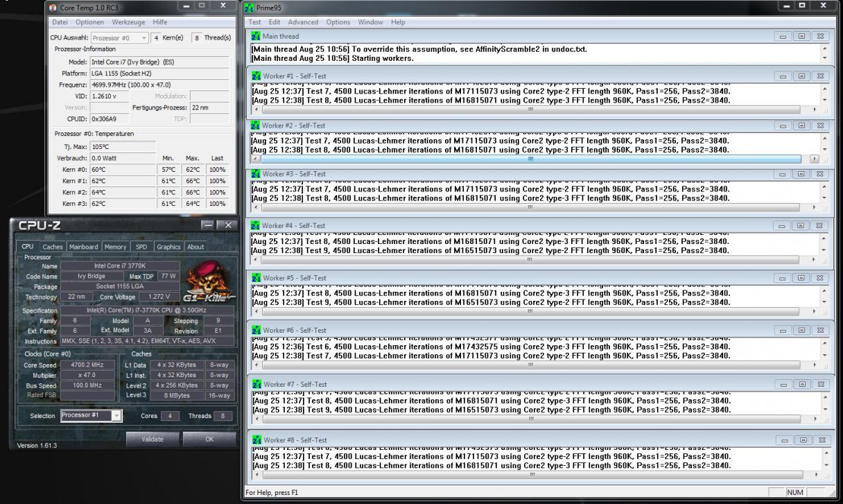This screenshot has width=843, height=504.
Task: Click the Worker #7 window icon
Action: (x=256, y=384)
